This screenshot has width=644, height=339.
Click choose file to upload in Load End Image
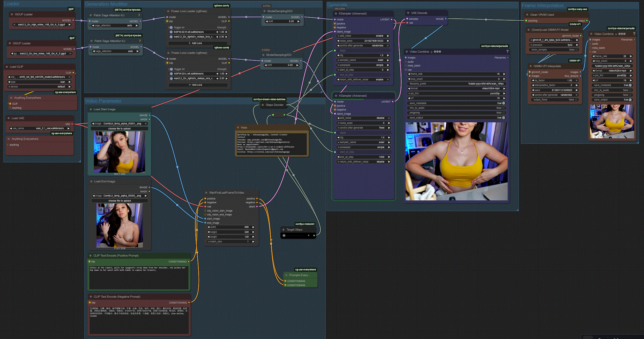pyautogui.click(x=120, y=201)
